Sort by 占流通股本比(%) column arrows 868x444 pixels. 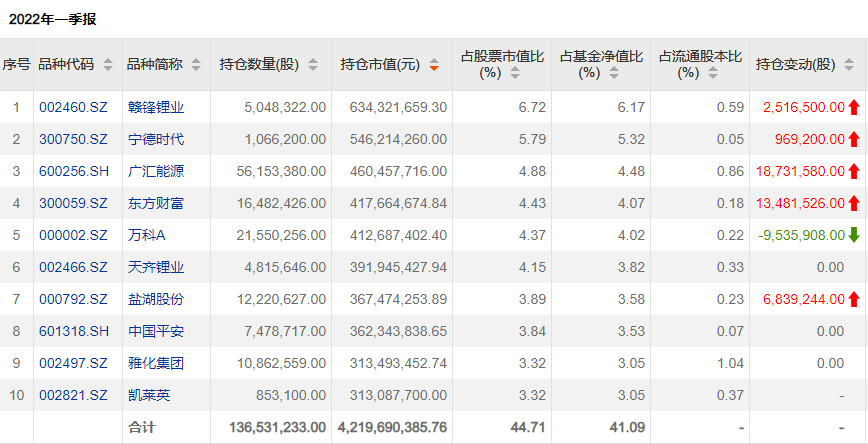coord(713,73)
